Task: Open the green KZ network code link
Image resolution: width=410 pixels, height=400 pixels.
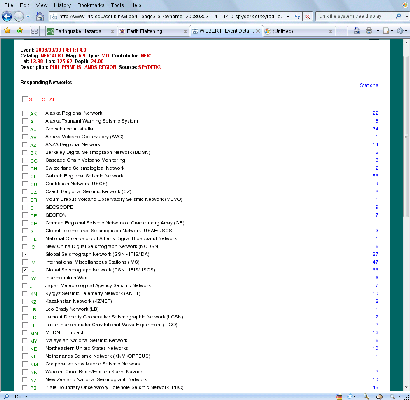Action: click(34, 302)
